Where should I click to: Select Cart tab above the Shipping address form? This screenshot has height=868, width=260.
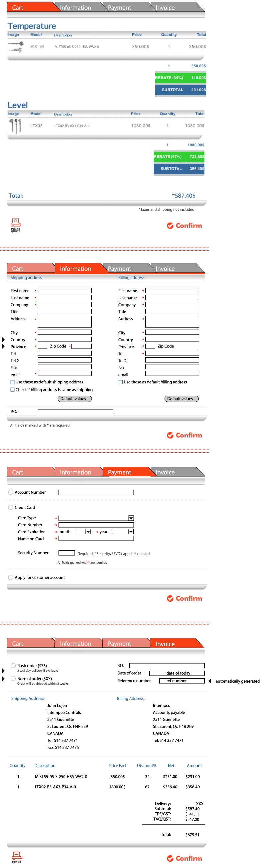coord(30,269)
